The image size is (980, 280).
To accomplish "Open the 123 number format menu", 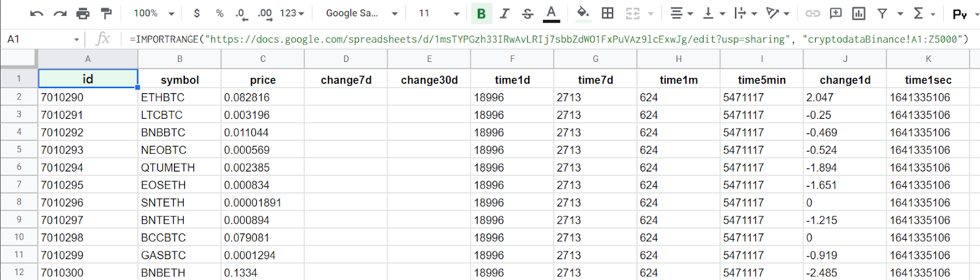I will (292, 13).
